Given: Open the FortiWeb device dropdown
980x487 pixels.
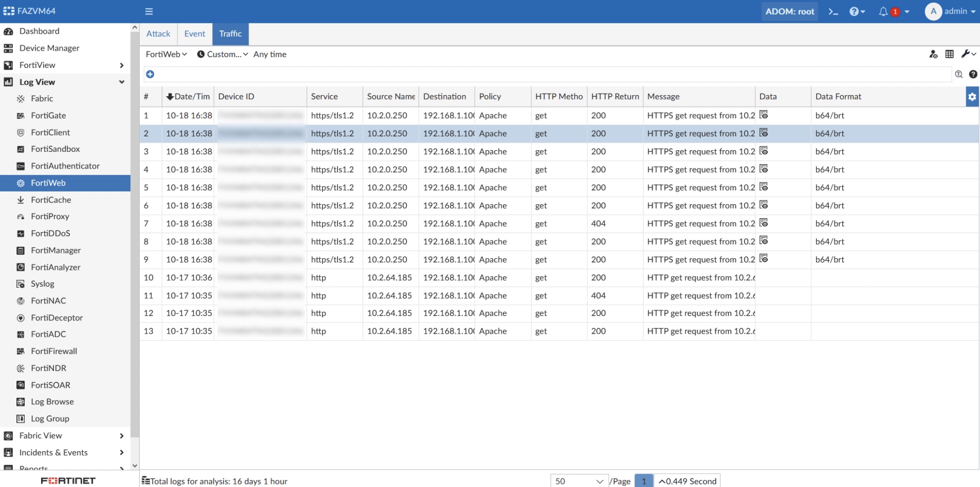Looking at the screenshot, I should [x=166, y=54].
